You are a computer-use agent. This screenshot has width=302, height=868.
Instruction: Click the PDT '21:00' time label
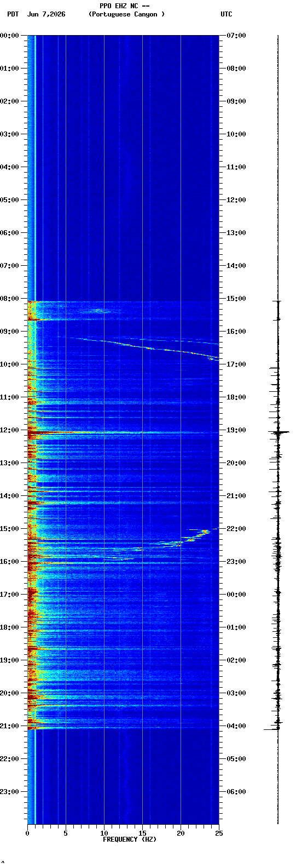[9, 726]
